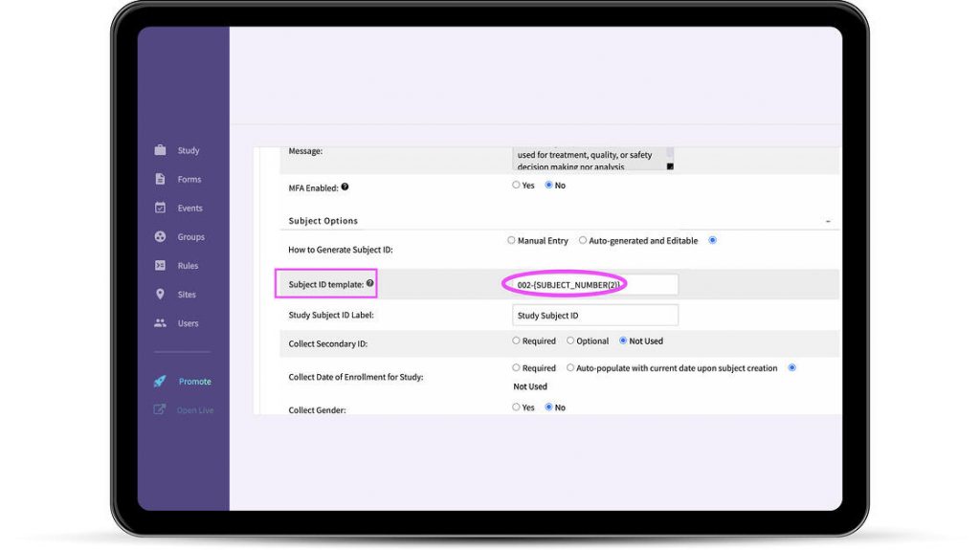
Task: Click the Message text area scrollbar
Action: tap(670, 156)
